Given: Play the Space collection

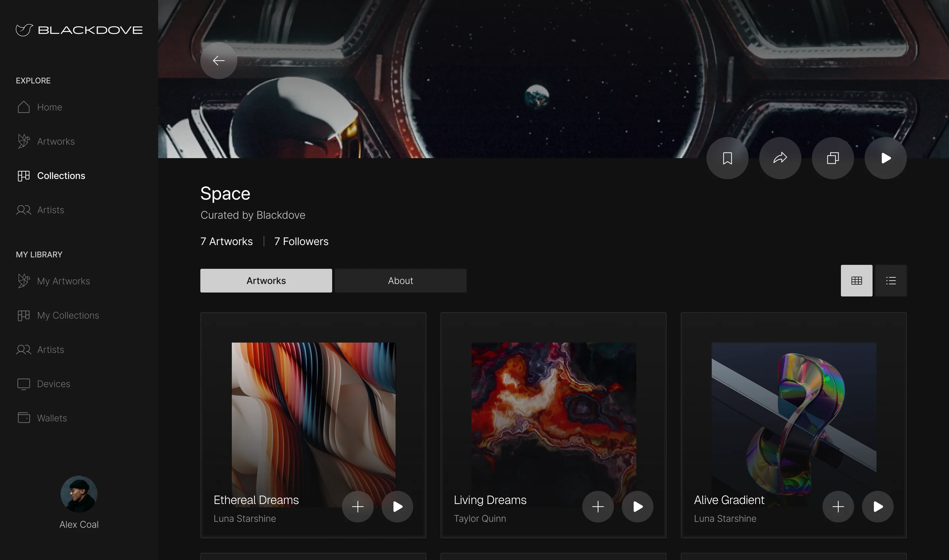Looking at the screenshot, I should [x=886, y=158].
